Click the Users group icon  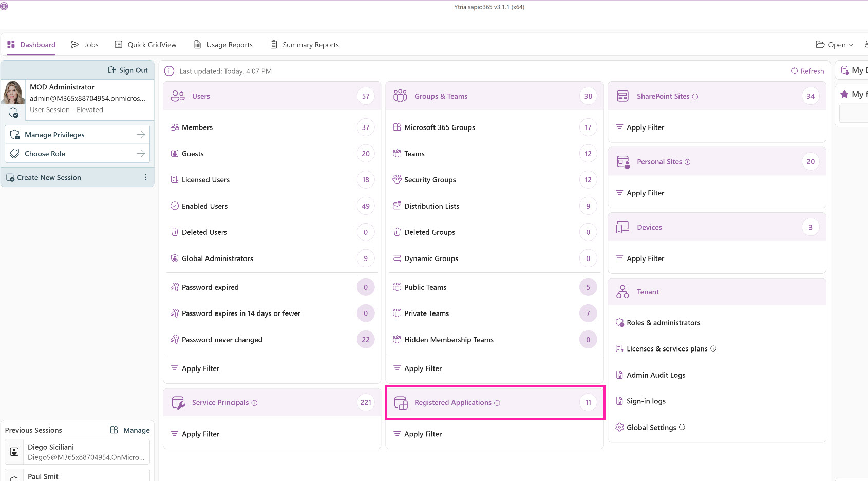(x=178, y=96)
